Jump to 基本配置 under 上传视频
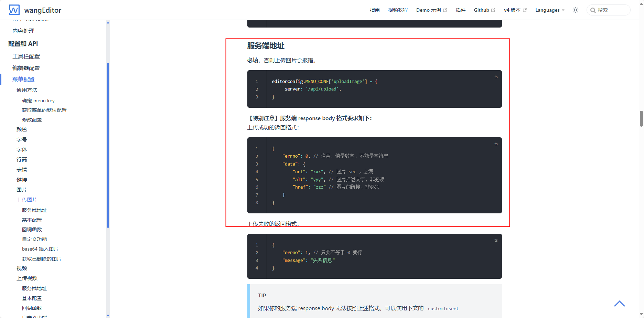Image resolution: width=644 pixels, height=318 pixels. [32, 298]
